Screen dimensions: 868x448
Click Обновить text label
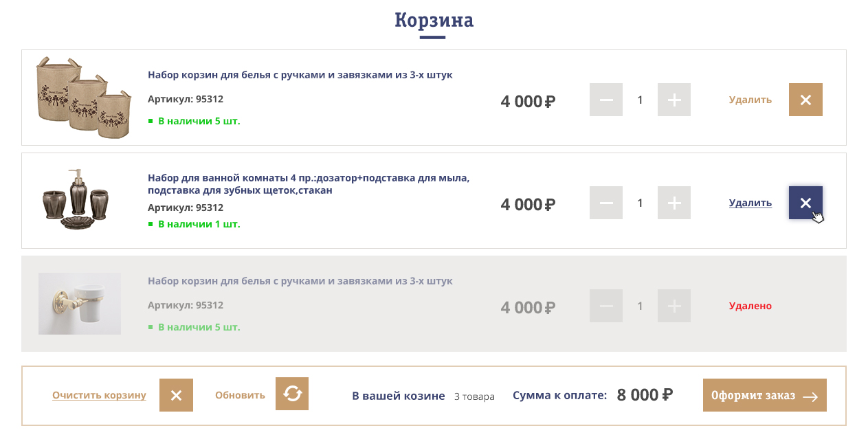(x=240, y=395)
